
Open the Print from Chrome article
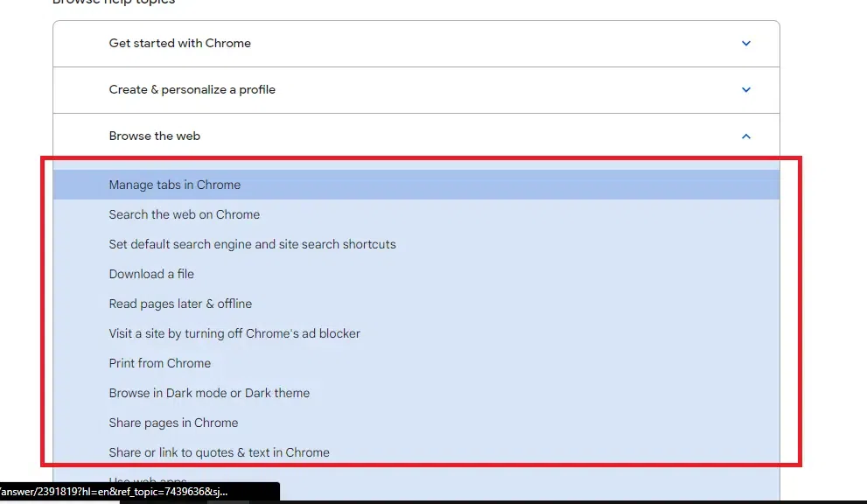(x=159, y=363)
